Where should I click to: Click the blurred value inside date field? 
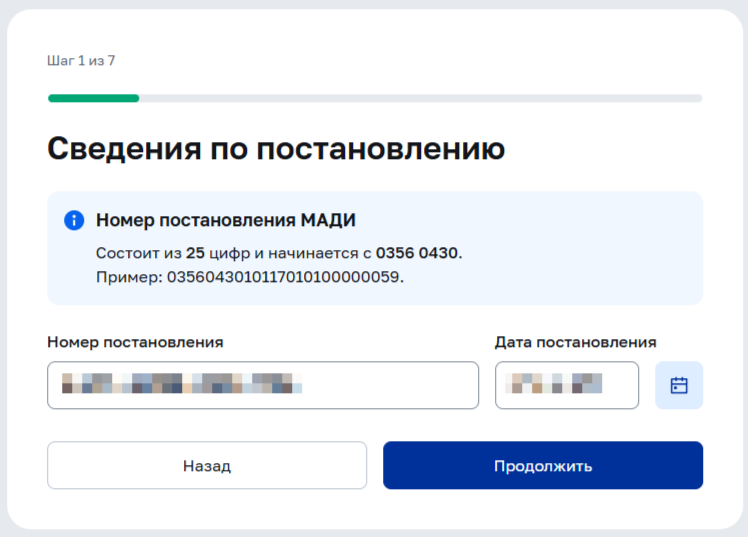553,383
